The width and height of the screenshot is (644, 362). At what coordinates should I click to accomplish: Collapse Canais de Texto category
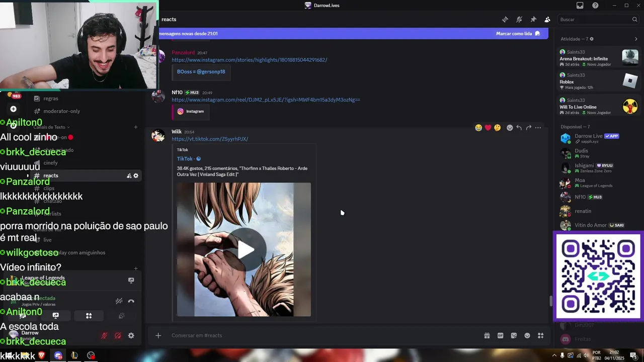(x=52, y=127)
